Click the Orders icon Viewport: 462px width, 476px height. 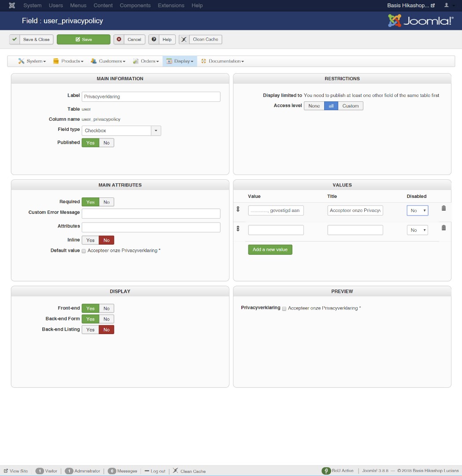(x=136, y=61)
